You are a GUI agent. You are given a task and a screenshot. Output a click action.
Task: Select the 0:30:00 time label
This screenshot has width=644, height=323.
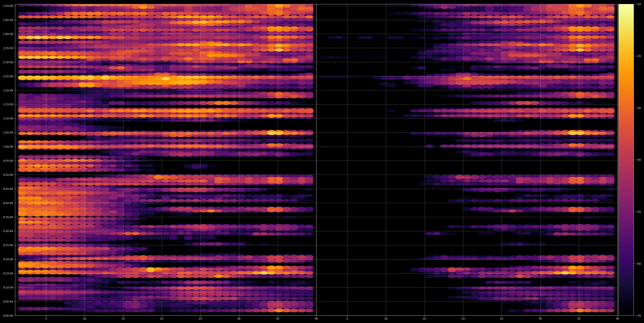coord(8,231)
